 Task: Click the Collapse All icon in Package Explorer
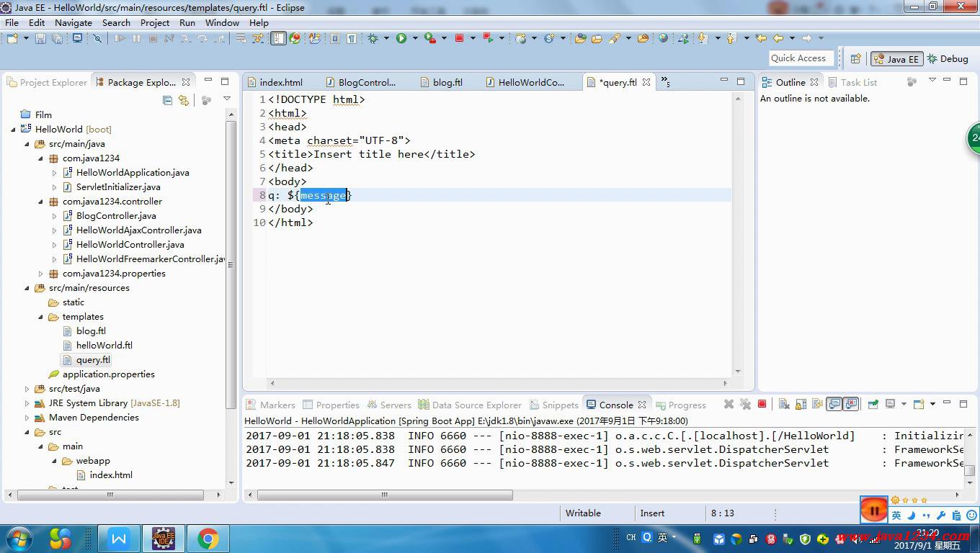167,100
